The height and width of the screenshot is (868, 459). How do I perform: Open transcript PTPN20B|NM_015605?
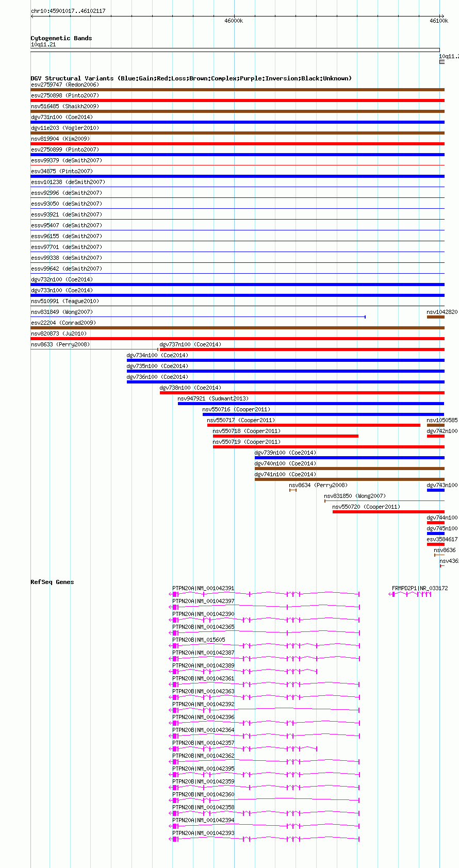(199, 640)
